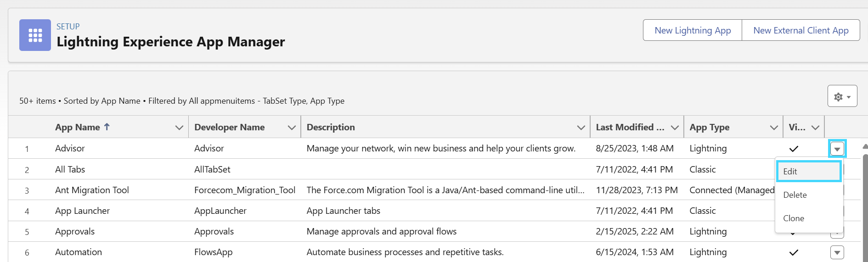Choose Edit from the row menu
The image size is (868, 262).
[809, 171]
